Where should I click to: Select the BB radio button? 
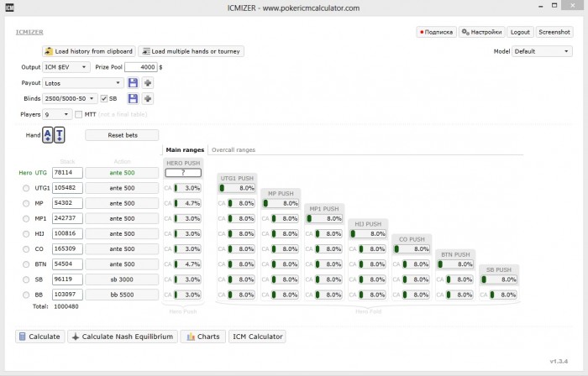tap(26, 295)
